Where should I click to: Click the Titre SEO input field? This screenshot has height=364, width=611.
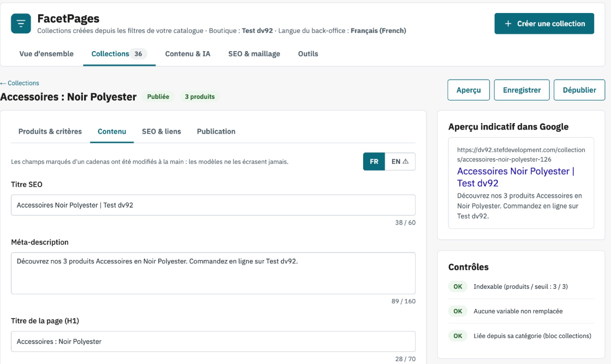[213, 205]
